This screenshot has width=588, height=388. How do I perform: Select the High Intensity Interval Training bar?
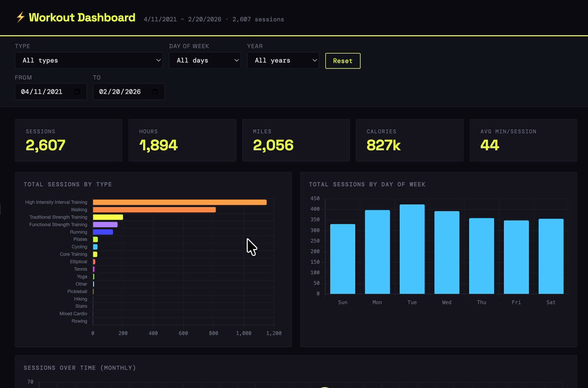point(179,202)
